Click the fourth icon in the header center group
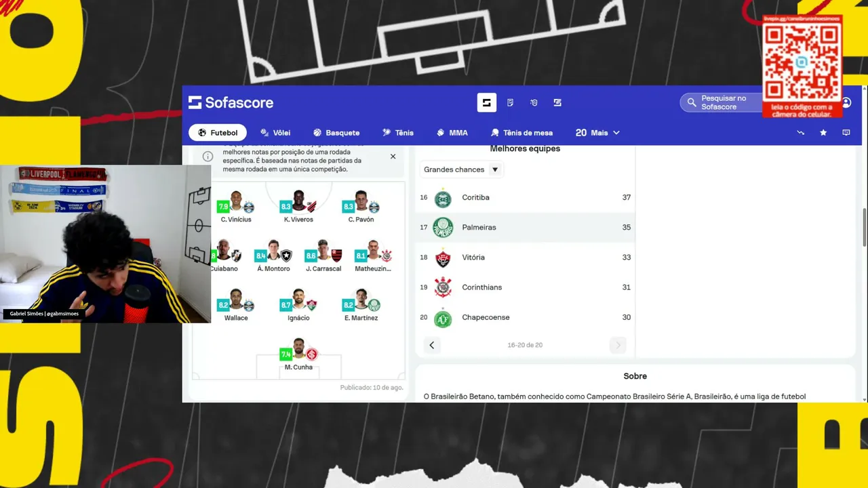Viewport: 868px width, 488px height. pos(557,102)
